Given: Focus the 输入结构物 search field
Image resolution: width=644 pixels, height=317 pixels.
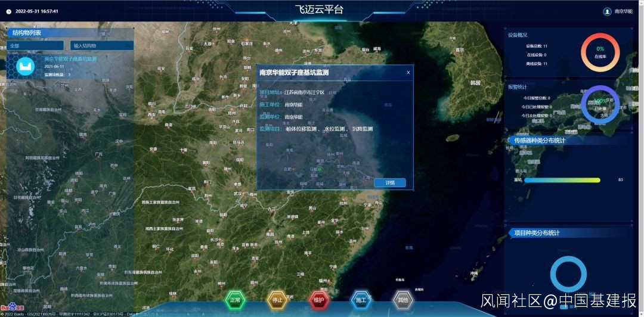Looking at the screenshot, I should (102, 45).
